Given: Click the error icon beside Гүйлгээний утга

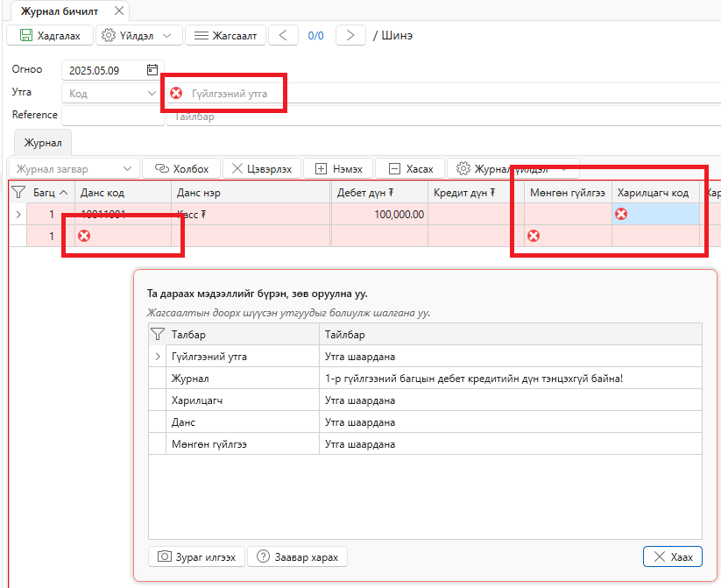Looking at the screenshot, I should pyautogui.click(x=176, y=94).
